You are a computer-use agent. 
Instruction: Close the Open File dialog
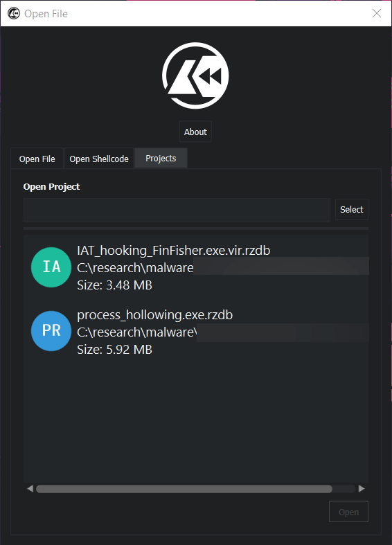tap(377, 14)
